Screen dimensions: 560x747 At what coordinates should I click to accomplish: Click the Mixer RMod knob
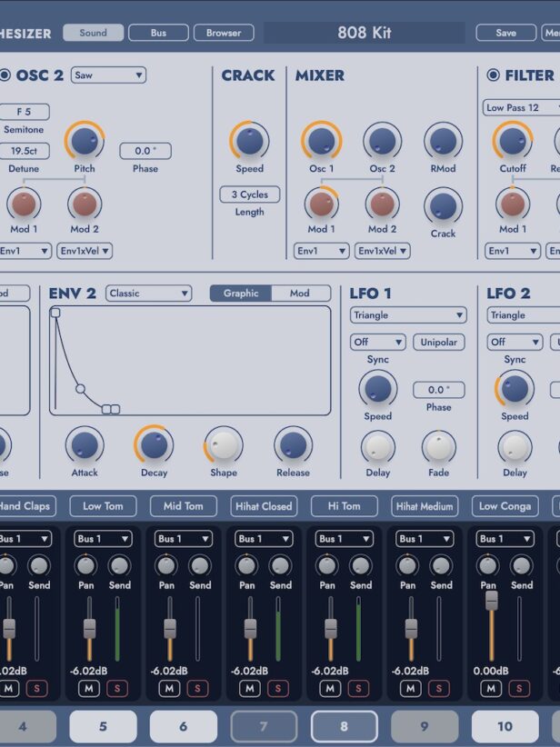(444, 141)
